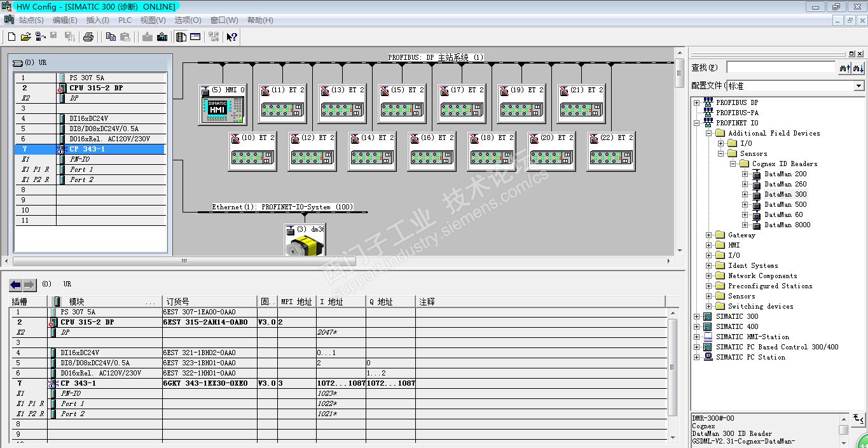The image size is (868, 448).
Task: Select CPU 315-2 DP in the rack
Action: pyautogui.click(x=90, y=88)
